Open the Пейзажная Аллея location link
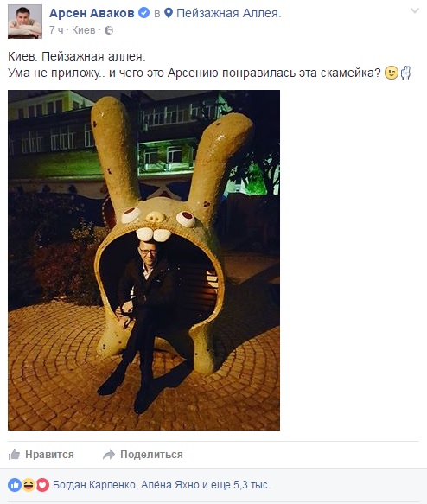The height and width of the screenshot is (504, 427). (229, 13)
